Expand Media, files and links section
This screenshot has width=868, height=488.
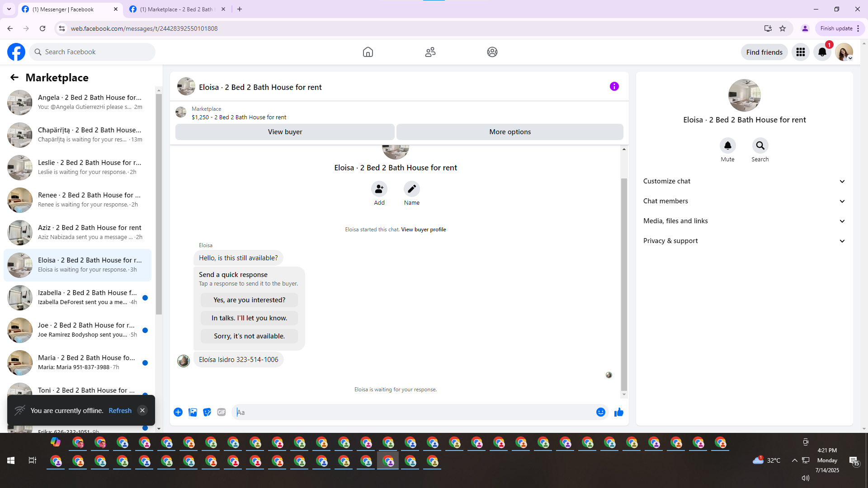pos(744,221)
